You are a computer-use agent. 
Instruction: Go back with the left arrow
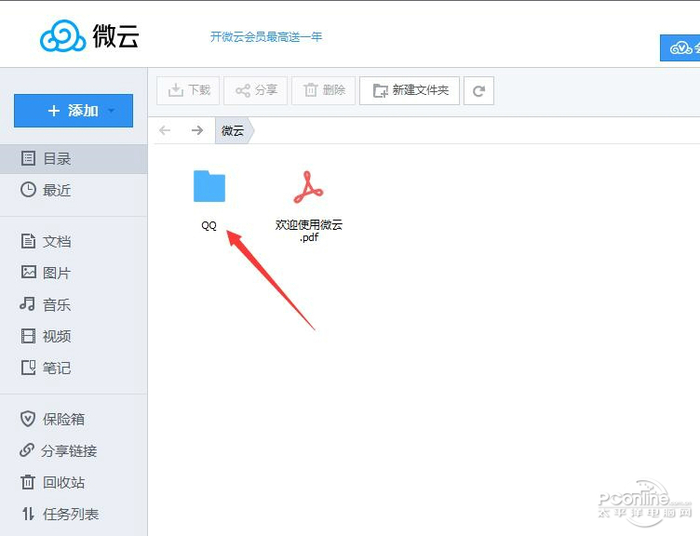(165, 130)
